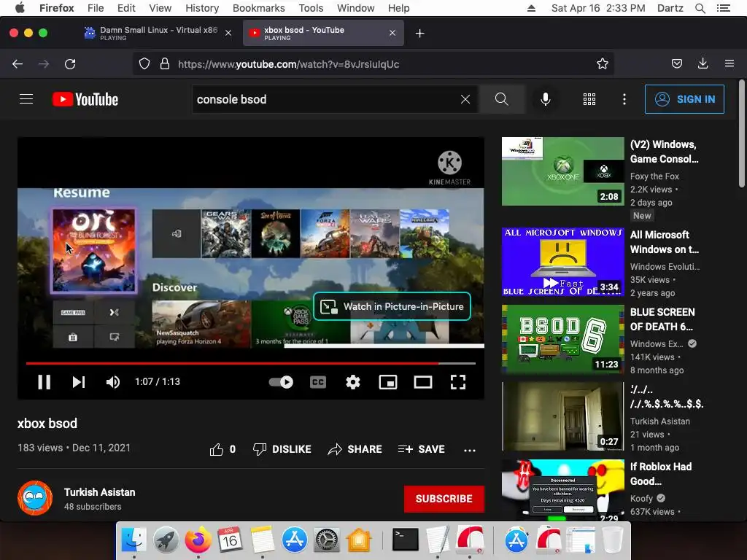
Task: Toggle closed captions (CC)
Action: (x=318, y=382)
